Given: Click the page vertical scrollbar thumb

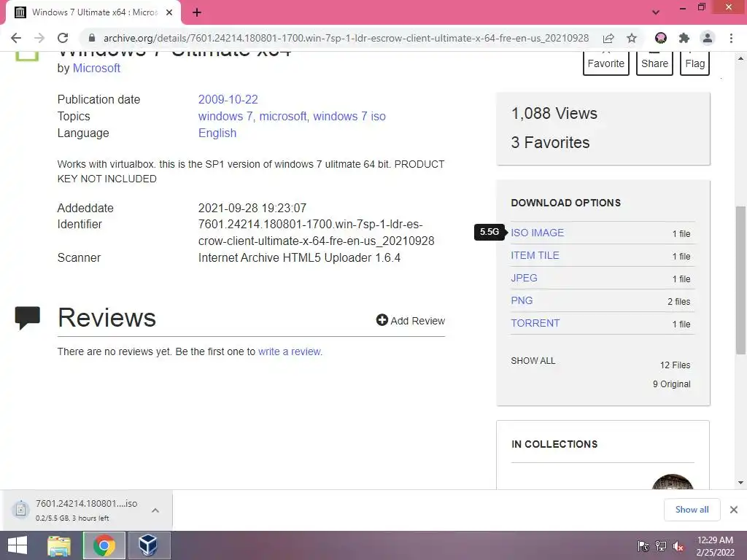Looking at the screenshot, I should pos(740,280).
